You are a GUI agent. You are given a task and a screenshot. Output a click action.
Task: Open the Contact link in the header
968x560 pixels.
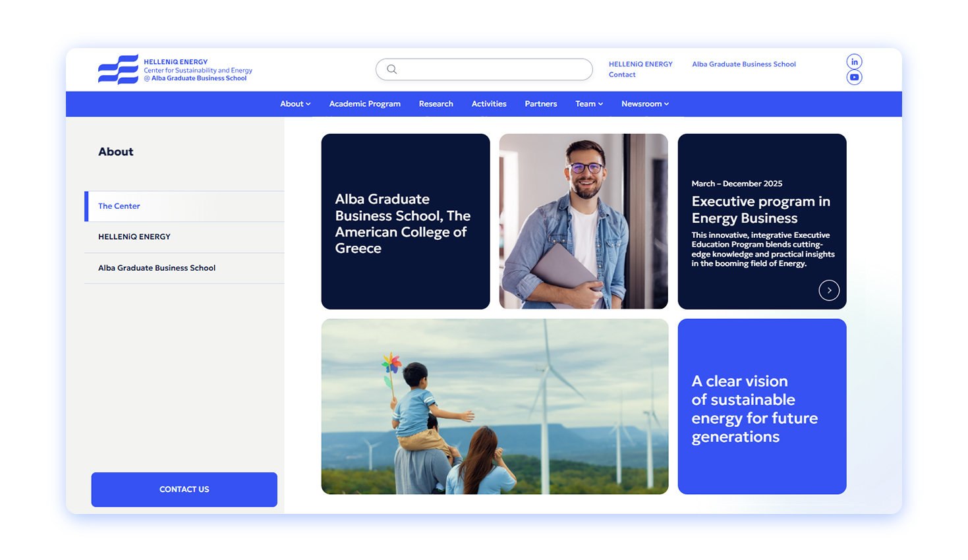click(622, 74)
